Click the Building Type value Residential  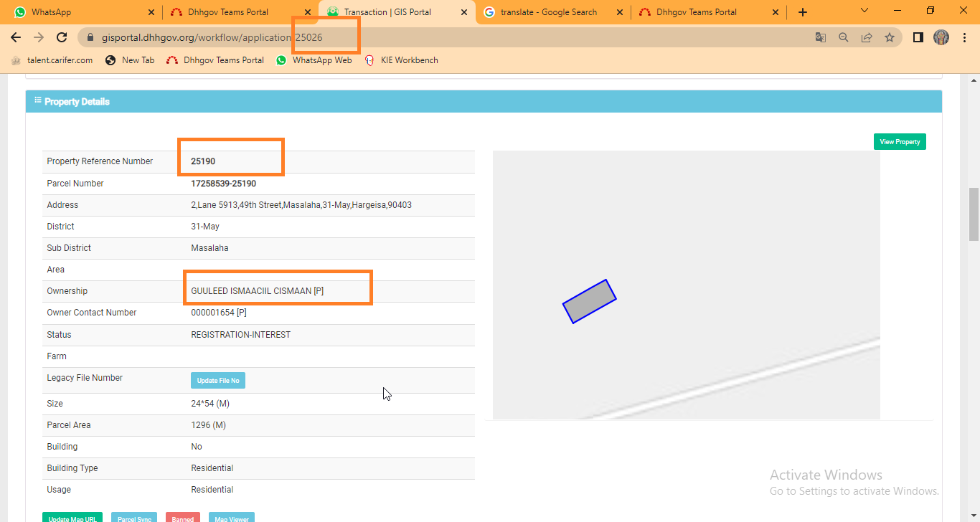tap(212, 468)
